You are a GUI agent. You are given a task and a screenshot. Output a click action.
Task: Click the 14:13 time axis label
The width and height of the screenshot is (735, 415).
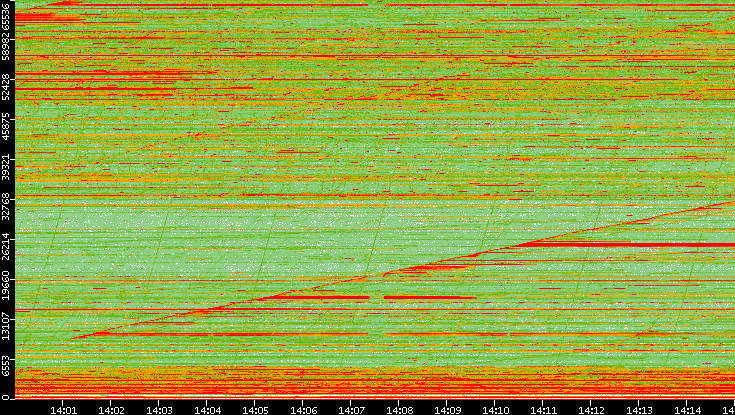pos(639,410)
